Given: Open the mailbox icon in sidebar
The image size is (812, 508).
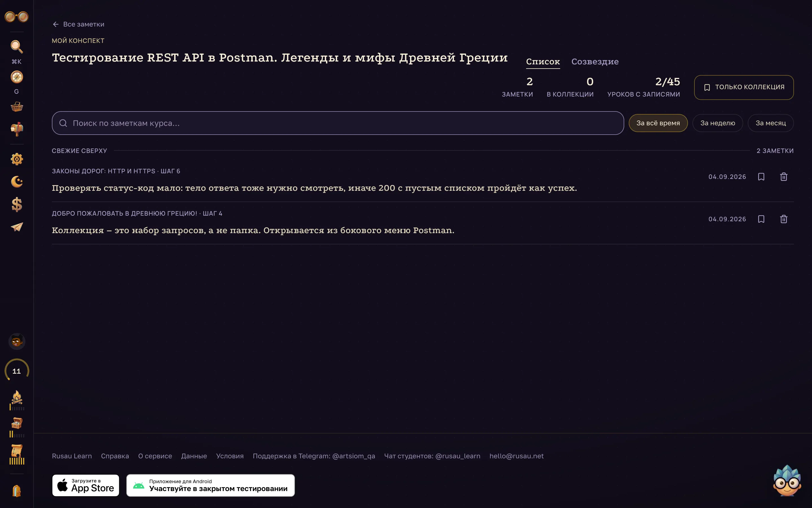Looking at the screenshot, I should [16, 129].
